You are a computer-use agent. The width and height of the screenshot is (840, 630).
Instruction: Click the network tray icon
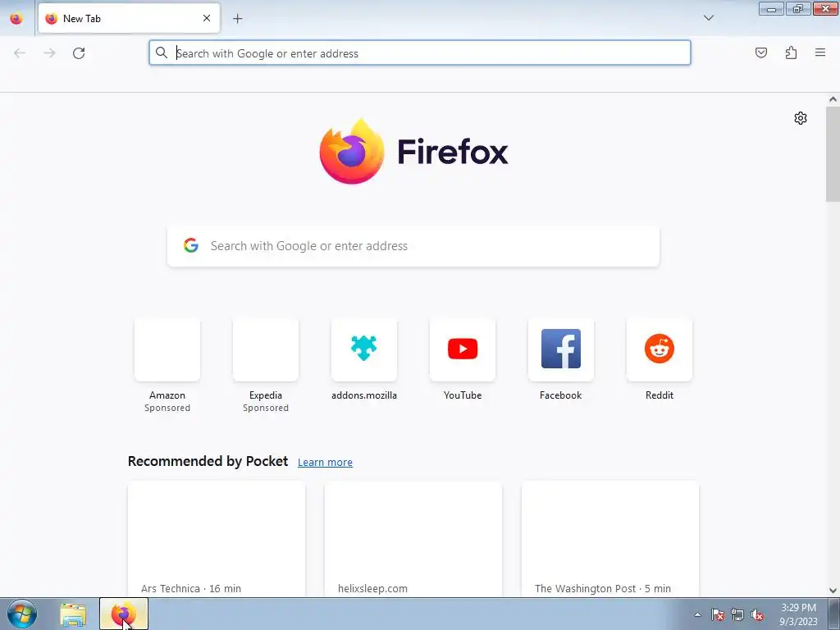[737, 614]
